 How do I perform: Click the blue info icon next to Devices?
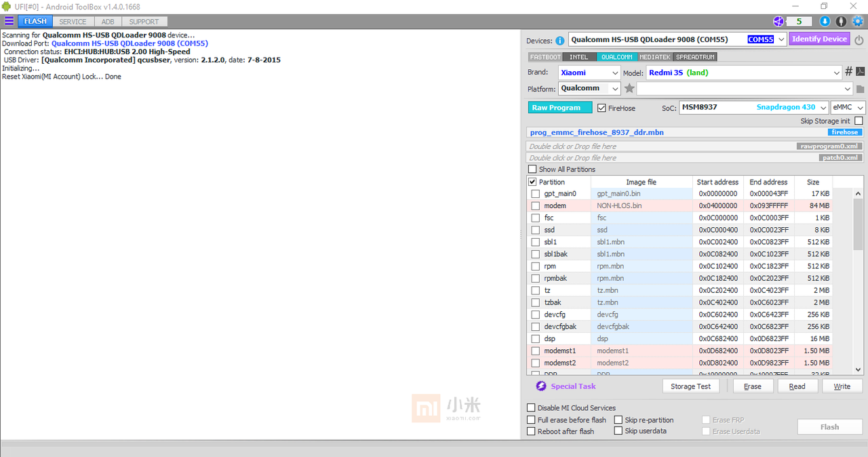[x=560, y=41]
